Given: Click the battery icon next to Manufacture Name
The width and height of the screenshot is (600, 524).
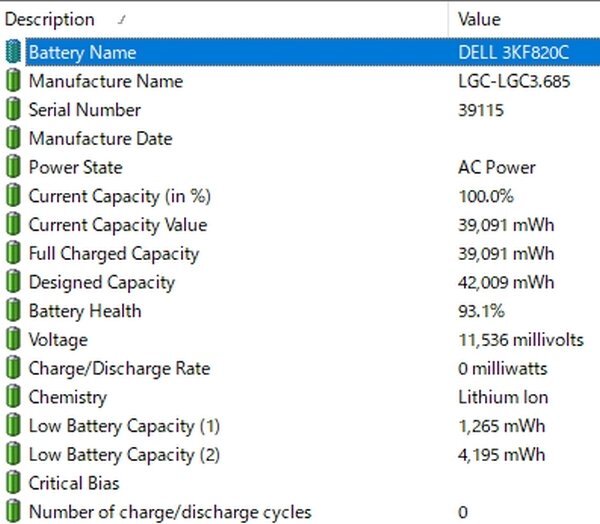Looking at the screenshot, I should (x=13, y=81).
